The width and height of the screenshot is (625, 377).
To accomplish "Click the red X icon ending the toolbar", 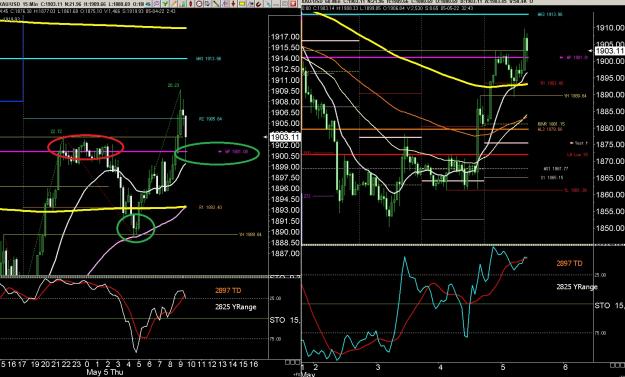I will click(x=293, y=4).
